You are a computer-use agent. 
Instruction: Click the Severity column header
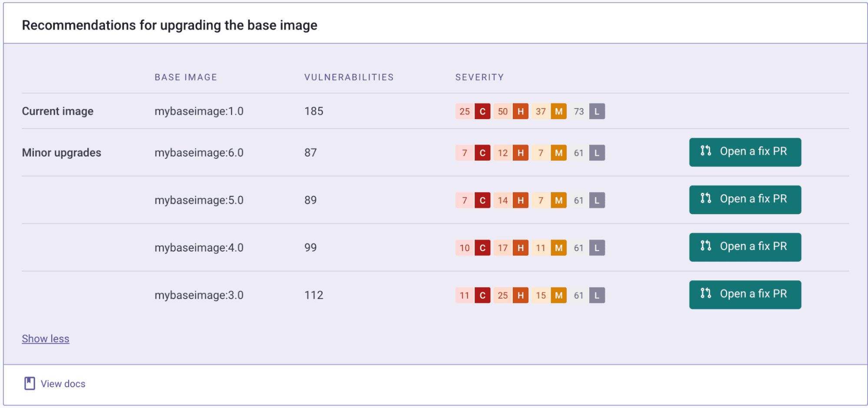(x=479, y=77)
